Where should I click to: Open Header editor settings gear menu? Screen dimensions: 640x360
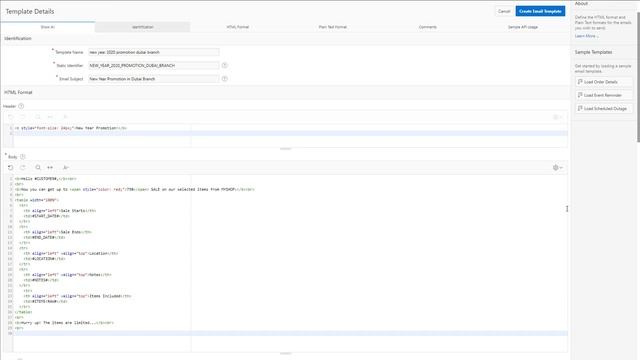point(558,117)
